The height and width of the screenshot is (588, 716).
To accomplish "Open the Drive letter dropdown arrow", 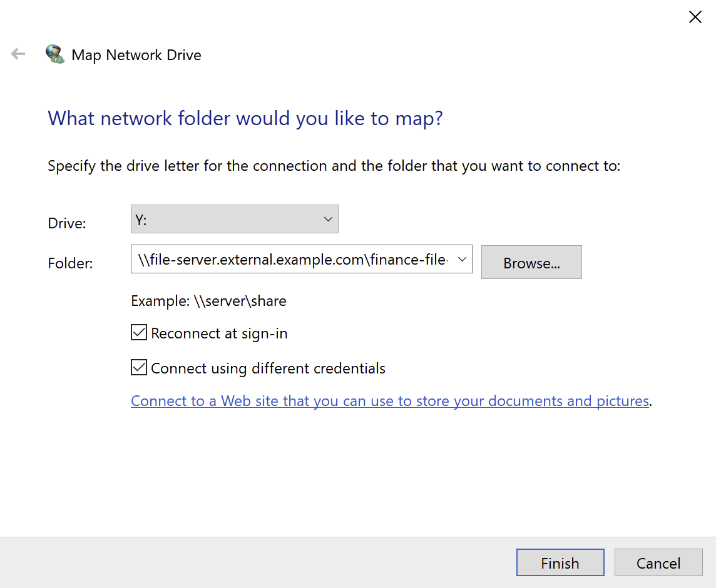I will coord(328,219).
